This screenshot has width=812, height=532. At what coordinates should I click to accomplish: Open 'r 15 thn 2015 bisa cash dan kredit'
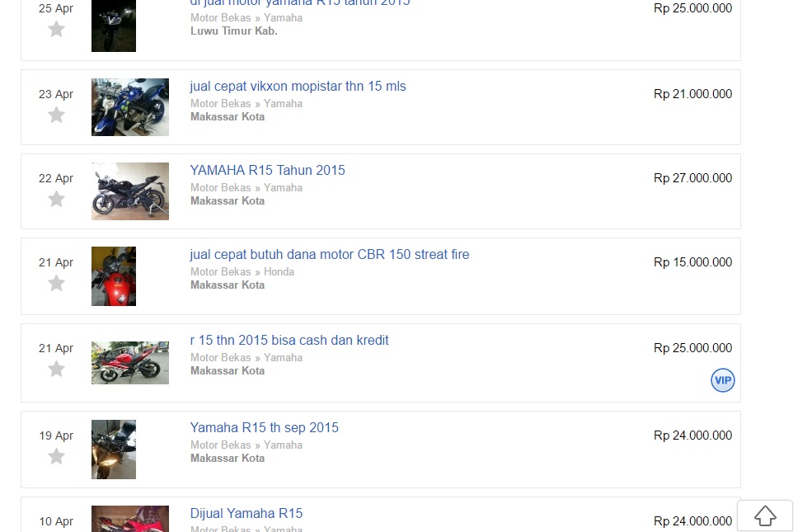tap(289, 340)
